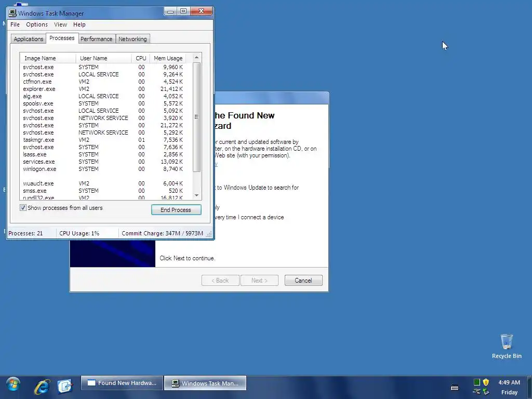This screenshot has height=399, width=532.
Task: Select svchost.exe row using 3,920 K
Action: pyautogui.click(x=103, y=118)
